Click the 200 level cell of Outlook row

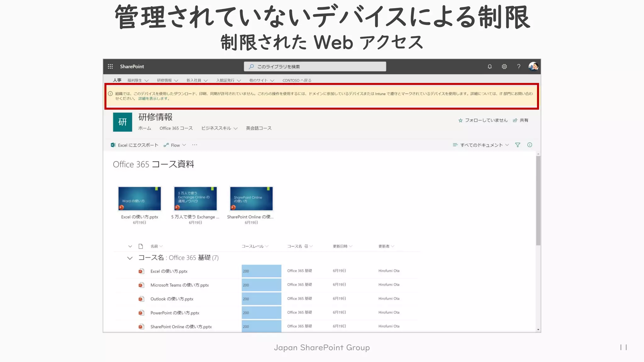point(261,299)
